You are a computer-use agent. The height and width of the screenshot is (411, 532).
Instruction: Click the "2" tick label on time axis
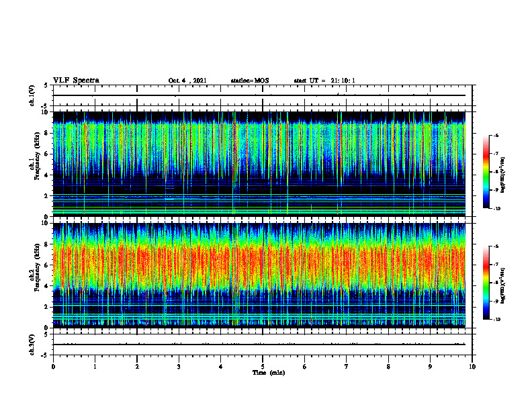(x=137, y=367)
